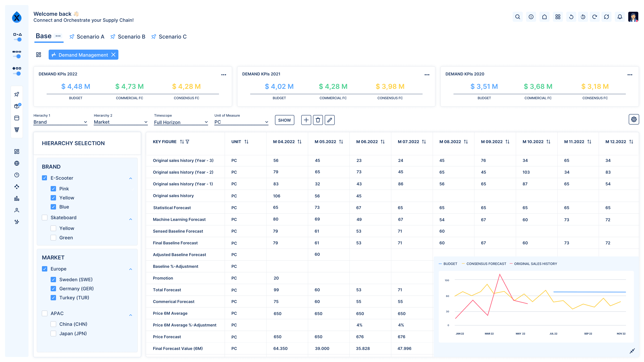Viewport: 644px width, 362px height.
Task: Uncheck Germany (GER) market checkbox
Action: (53, 289)
